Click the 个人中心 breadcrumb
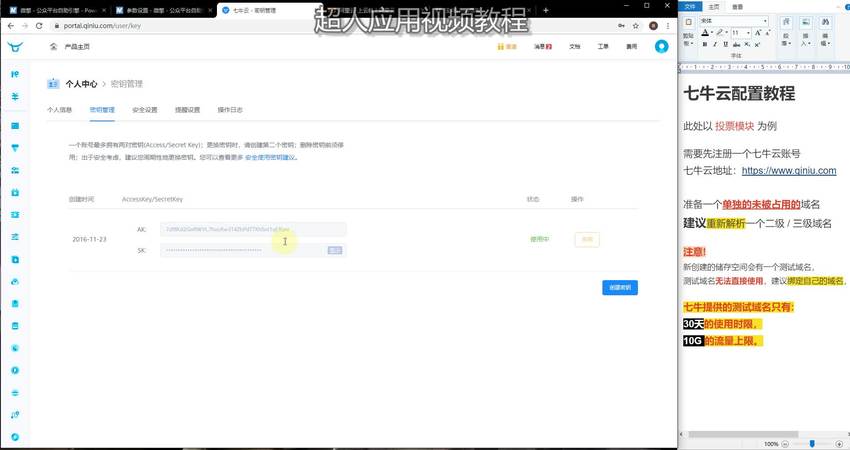This screenshot has width=850, height=450. point(81,83)
